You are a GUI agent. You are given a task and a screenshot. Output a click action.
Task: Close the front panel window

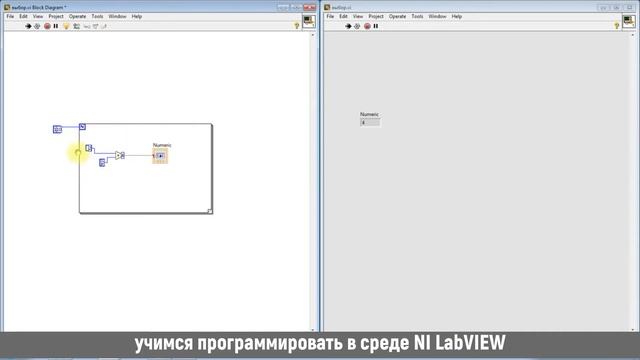coord(630,7)
